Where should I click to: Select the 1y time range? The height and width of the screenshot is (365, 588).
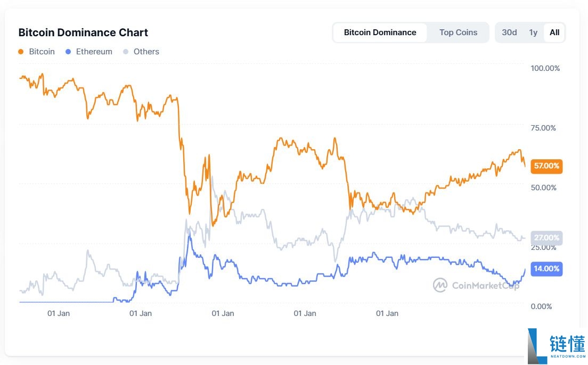tap(533, 33)
